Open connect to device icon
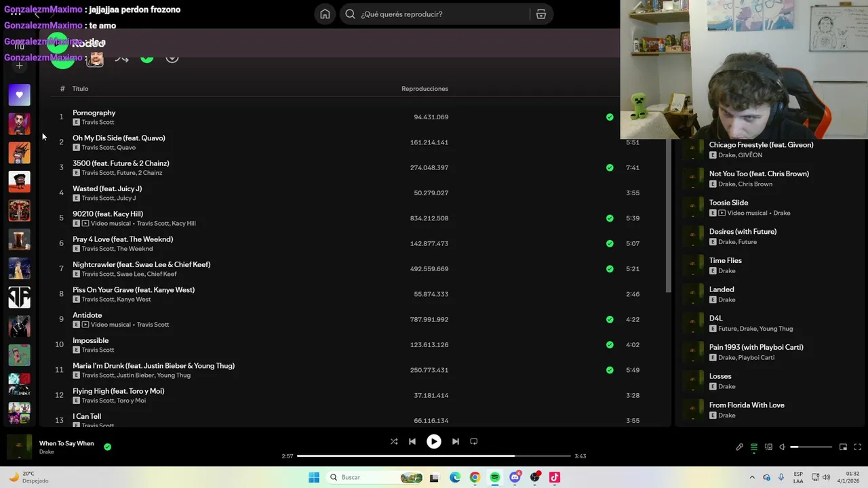Viewport: 868px width, 488px height. tap(768, 447)
